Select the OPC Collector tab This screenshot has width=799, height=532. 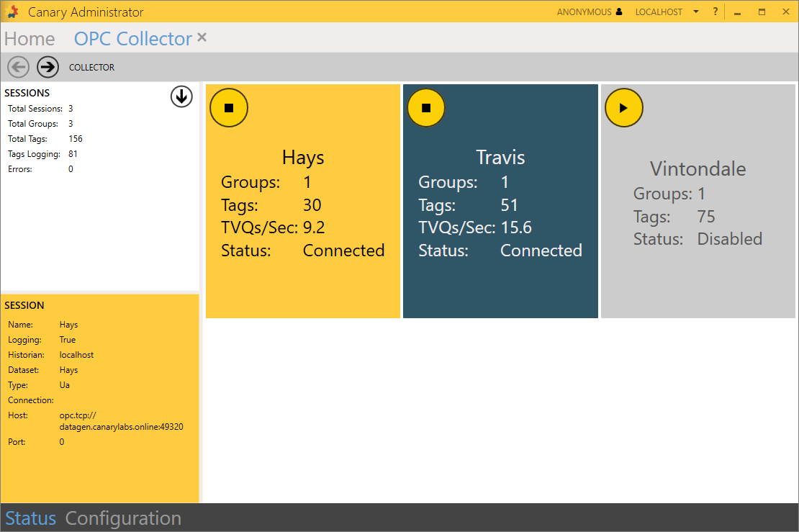click(x=132, y=39)
